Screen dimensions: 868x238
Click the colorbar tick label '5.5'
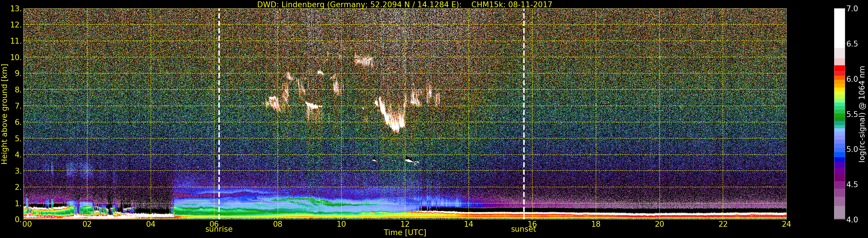click(x=852, y=114)
